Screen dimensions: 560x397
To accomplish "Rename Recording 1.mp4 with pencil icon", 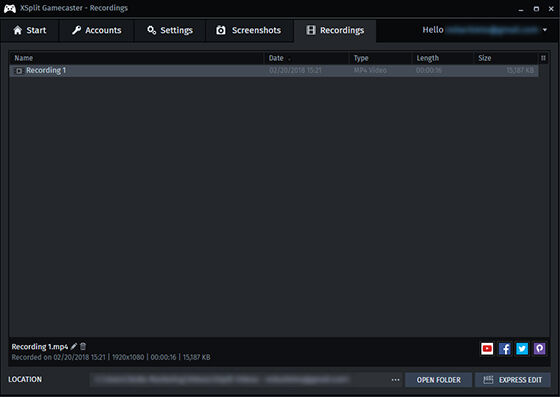I will click(x=74, y=346).
